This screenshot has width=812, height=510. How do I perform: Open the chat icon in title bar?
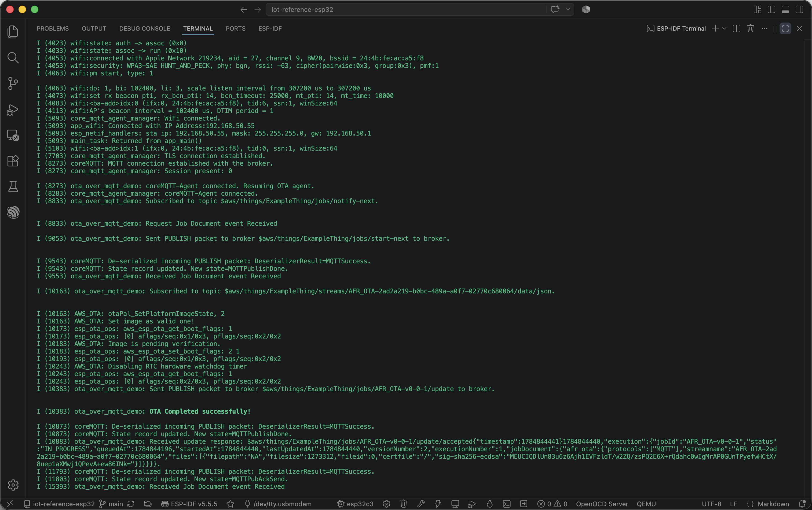555,9
